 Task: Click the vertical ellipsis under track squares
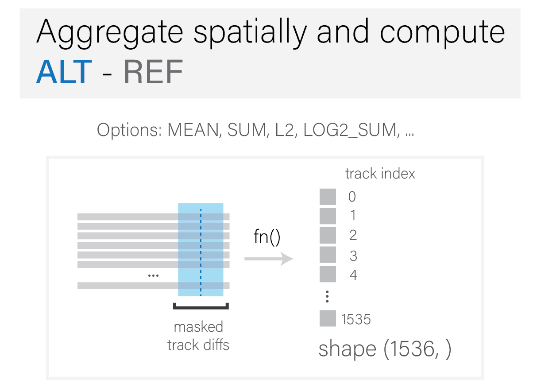click(x=327, y=296)
